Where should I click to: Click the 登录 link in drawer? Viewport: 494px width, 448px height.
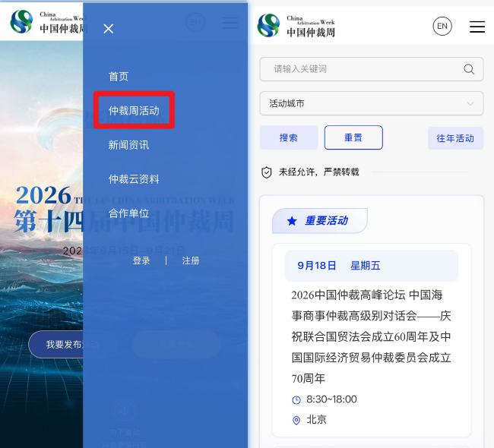pyautogui.click(x=141, y=260)
